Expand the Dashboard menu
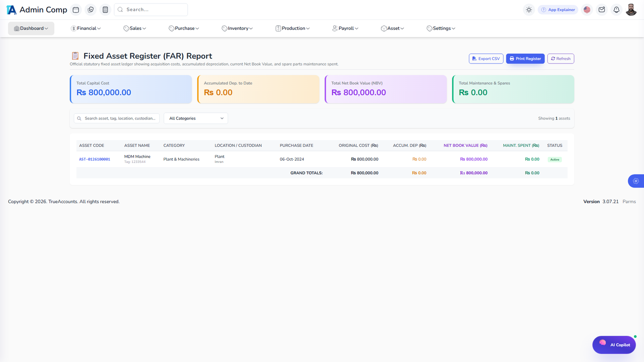 click(31, 28)
